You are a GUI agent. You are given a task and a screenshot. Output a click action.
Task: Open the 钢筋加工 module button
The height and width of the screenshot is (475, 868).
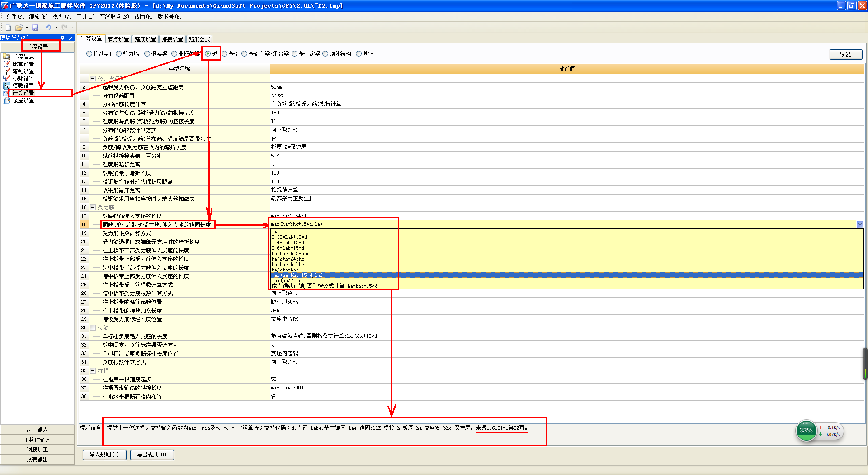tap(37, 450)
